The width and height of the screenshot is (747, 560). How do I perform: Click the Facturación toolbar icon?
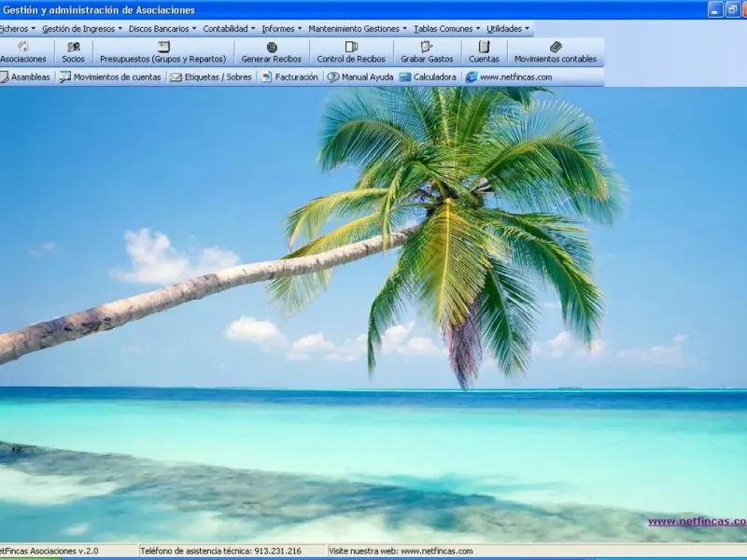pyautogui.click(x=267, y=77)
